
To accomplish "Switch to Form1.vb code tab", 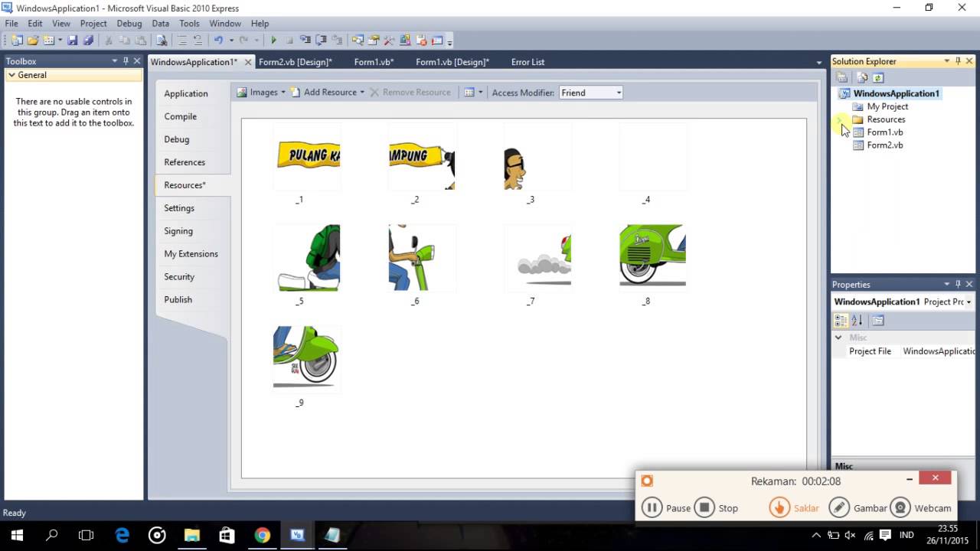I will pyautogui.click(x=374, y=62).
